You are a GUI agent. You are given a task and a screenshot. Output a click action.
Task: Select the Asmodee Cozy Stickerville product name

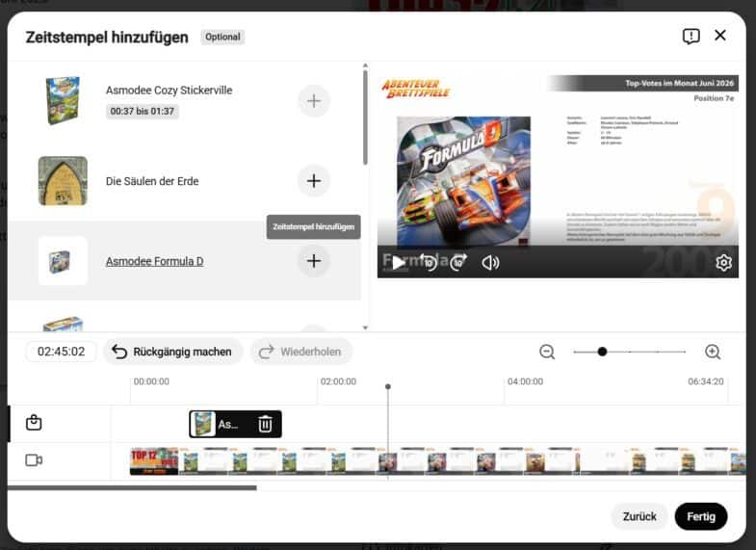click(169, 91)
